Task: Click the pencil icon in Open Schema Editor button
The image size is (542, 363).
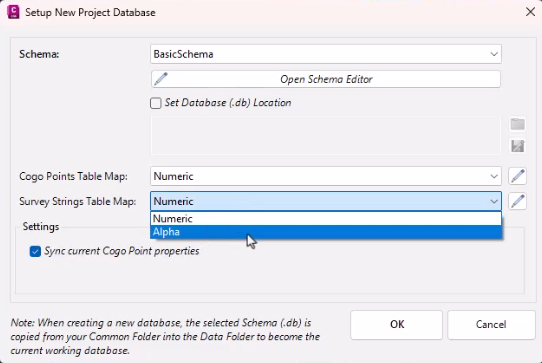Action: 161,79
